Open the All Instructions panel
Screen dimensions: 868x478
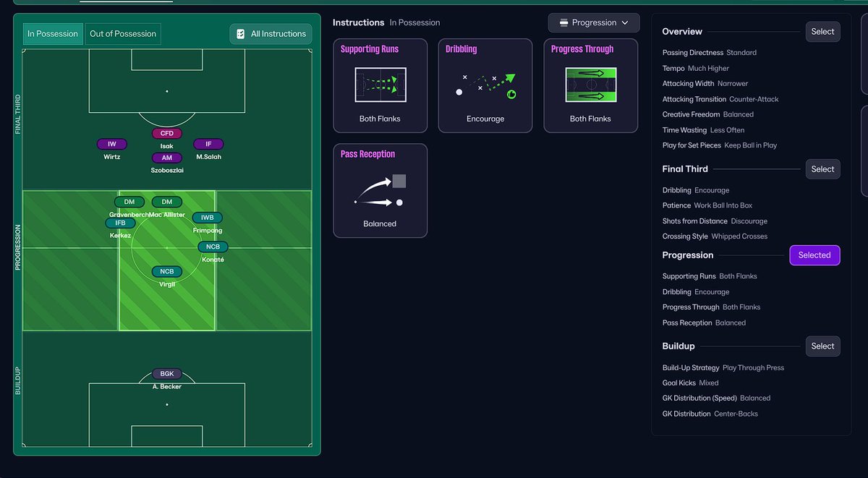pyautogui.click(x=271, y=33)
